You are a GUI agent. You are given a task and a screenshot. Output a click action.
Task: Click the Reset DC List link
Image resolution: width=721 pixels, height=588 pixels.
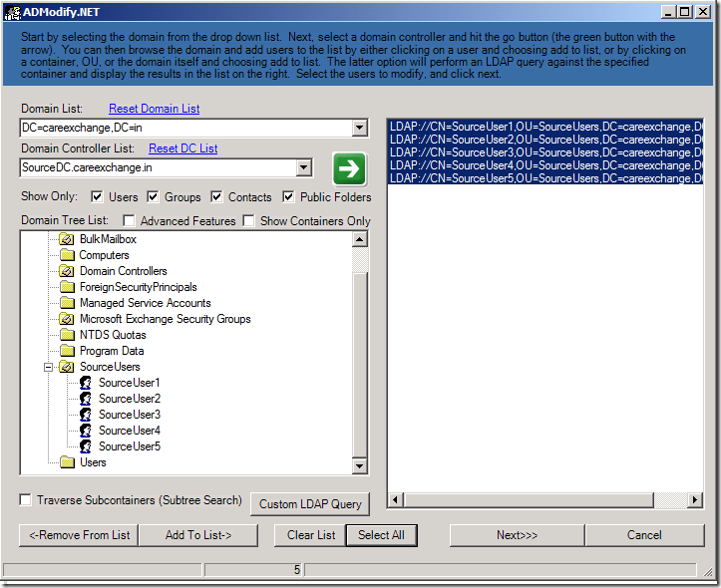[183, 148]
